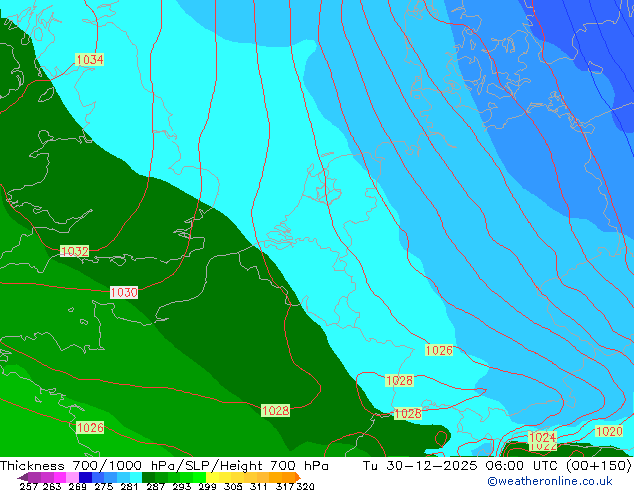The height and width of the screenshot is (490, 634).
Task: Pick the light pink swatch in the legend
Action: (72, 477)
